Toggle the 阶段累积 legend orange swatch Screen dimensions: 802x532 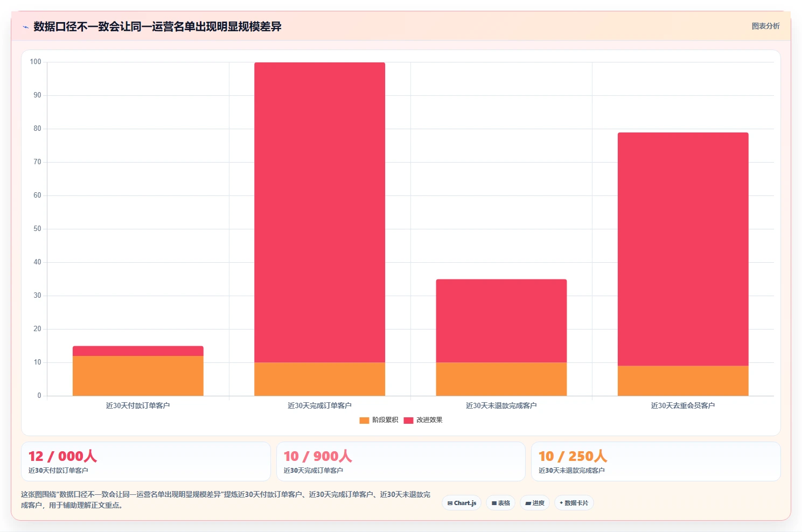(x=364, y=420)
